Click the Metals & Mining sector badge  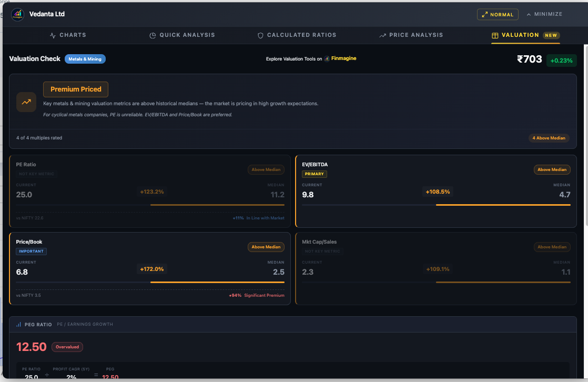coord(85,59)
